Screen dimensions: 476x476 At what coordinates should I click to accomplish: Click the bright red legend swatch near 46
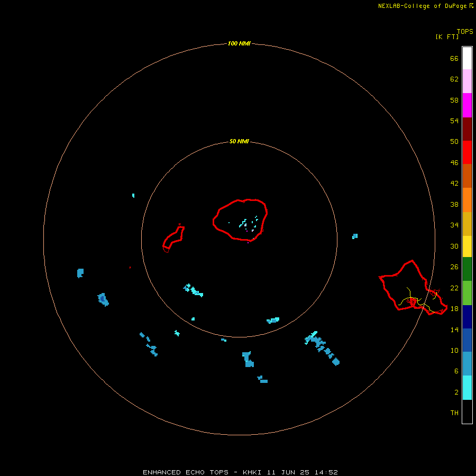point(467,152)
